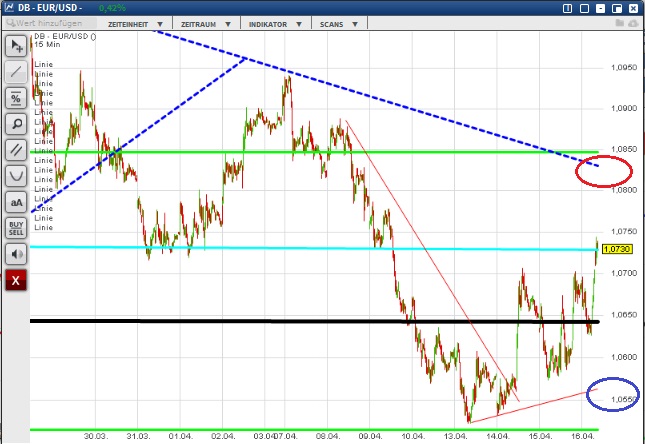Open the BUY SELL order tool
Viewport: 645px width, 444px height.
point(16,228)
